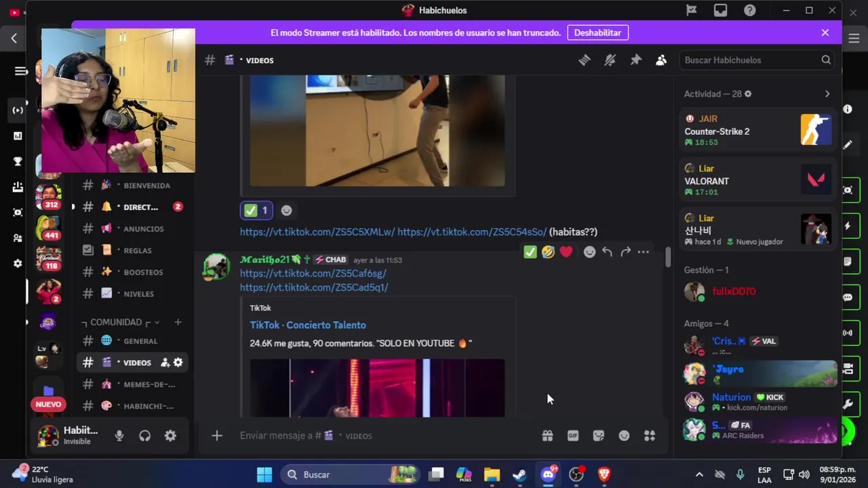This screenshot has width=868, height=488.
Task: Open more options ellipsis on message
Action: (644, 252)
